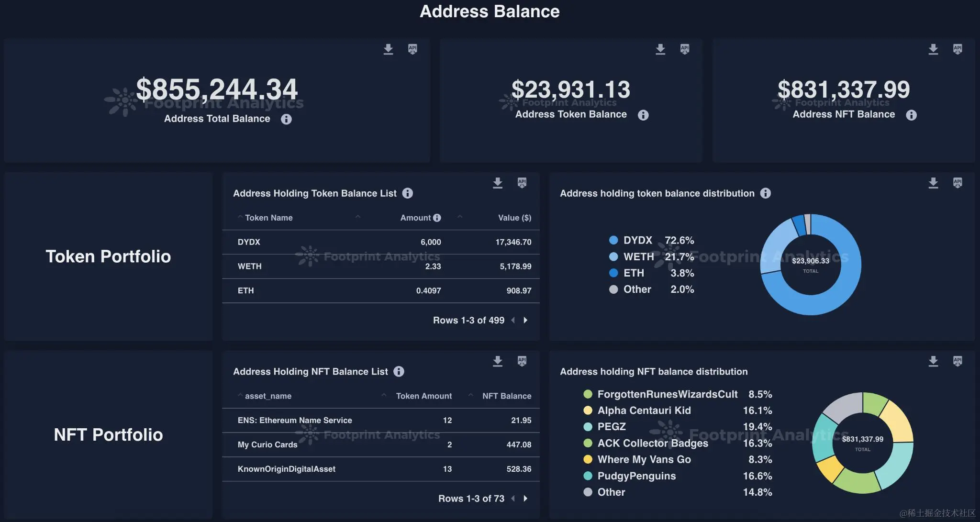Sort token list by Token Name column

(x=268, y=218)
